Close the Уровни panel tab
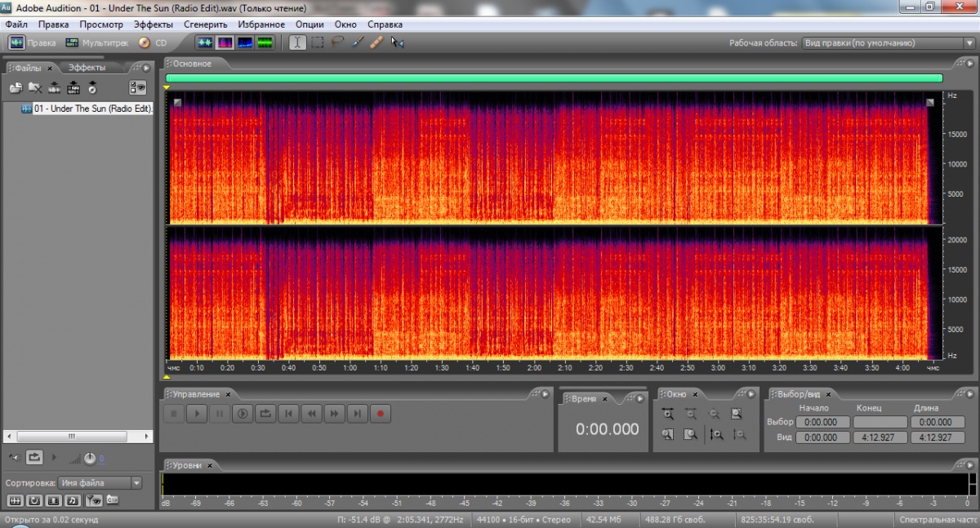Image resolution: width=980 pixels, height=528 pixels. [x=209, y=465]
